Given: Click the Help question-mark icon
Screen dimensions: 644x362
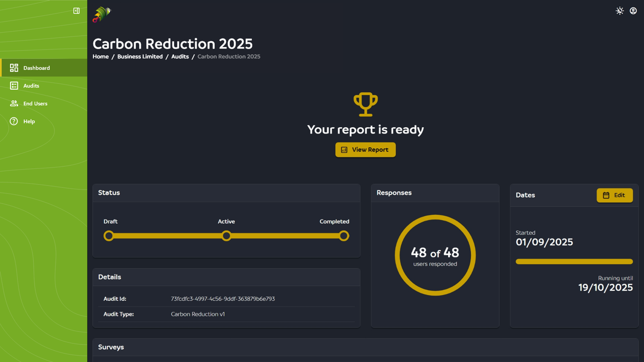Looking at the screenshot, I should point(13,121).
